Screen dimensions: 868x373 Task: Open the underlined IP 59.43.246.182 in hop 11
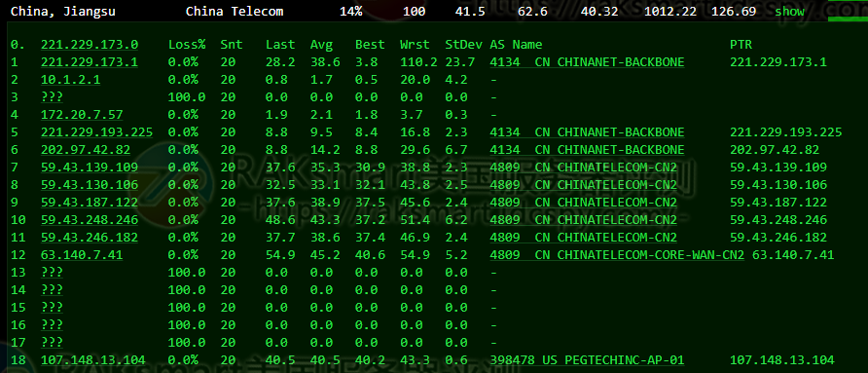pos(90,238)
